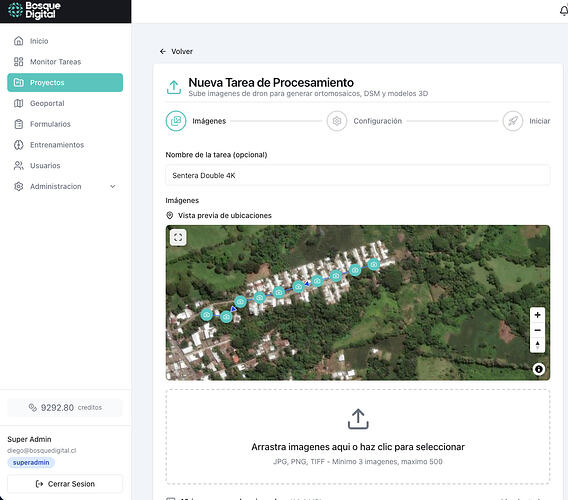Select the Iniciar rocket step icon
568x500 pixels.
(513, 121)
